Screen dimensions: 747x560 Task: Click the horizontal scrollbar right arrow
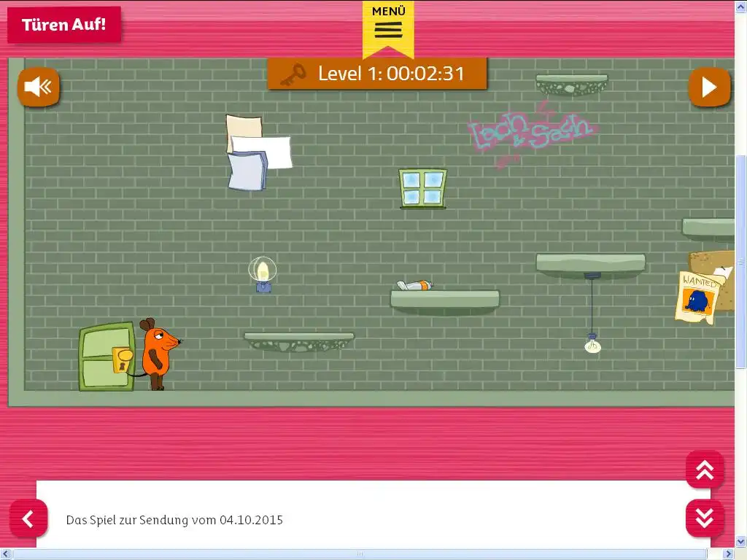[x=729, y=554]
